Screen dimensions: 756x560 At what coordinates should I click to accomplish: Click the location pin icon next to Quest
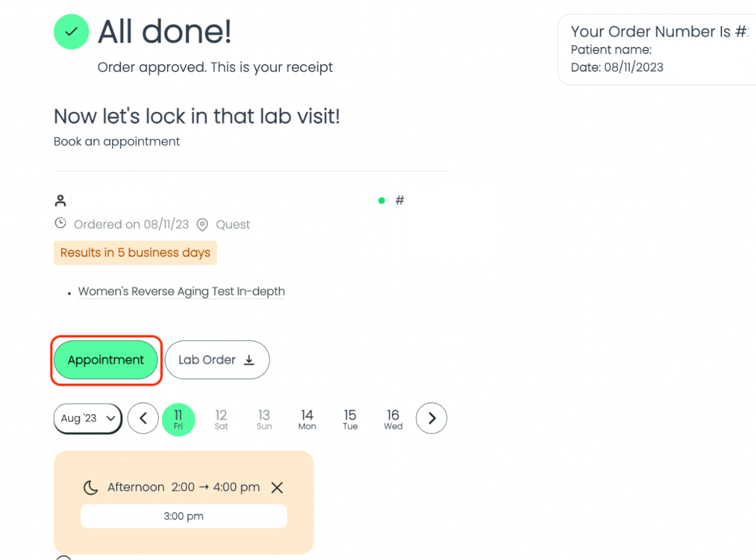pyautogui.click(x=202, y=225)
